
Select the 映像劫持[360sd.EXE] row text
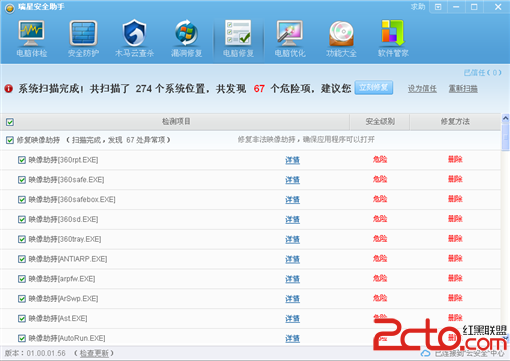(x=63, y=219)
